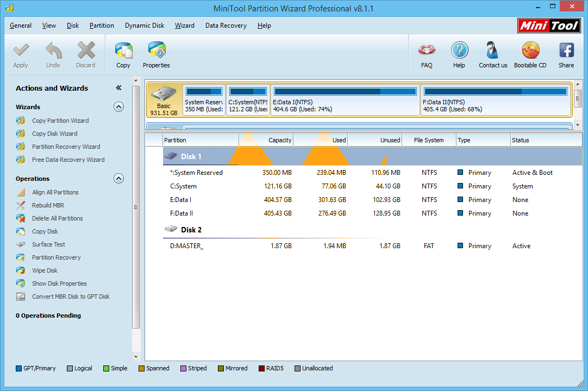
Task: Sort by the Capacity column header
Action: (266, 140)
